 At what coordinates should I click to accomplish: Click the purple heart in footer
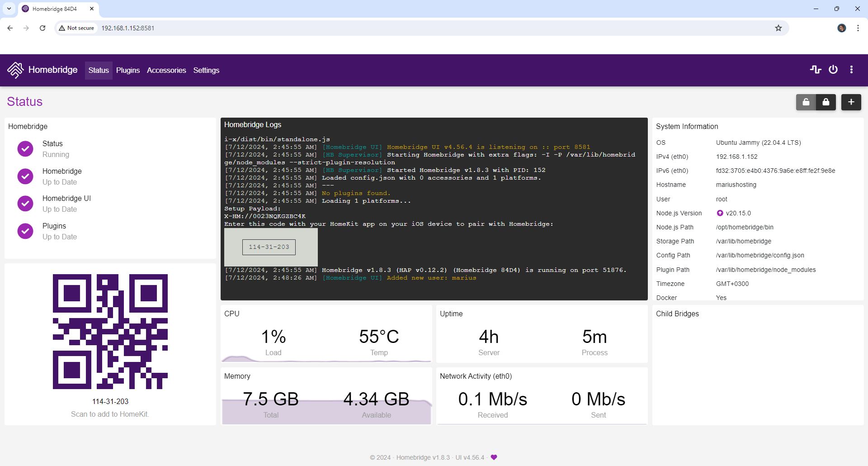[x=494, y=457]
